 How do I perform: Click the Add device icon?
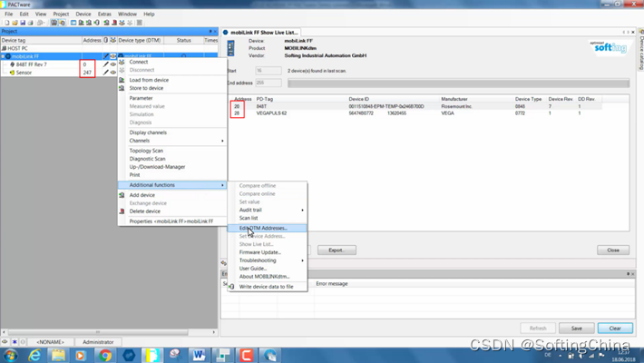point(122,195)
